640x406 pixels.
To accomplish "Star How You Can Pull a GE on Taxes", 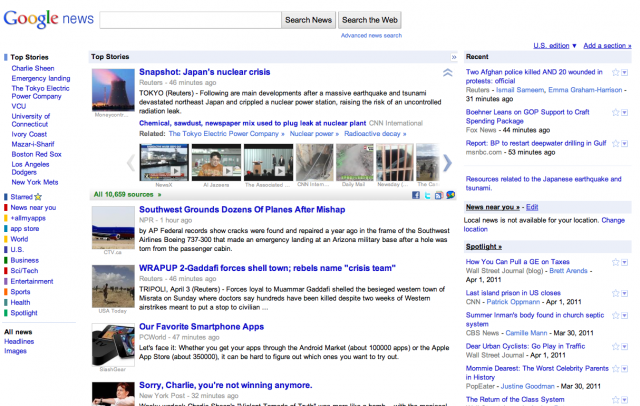I will 616,262.
